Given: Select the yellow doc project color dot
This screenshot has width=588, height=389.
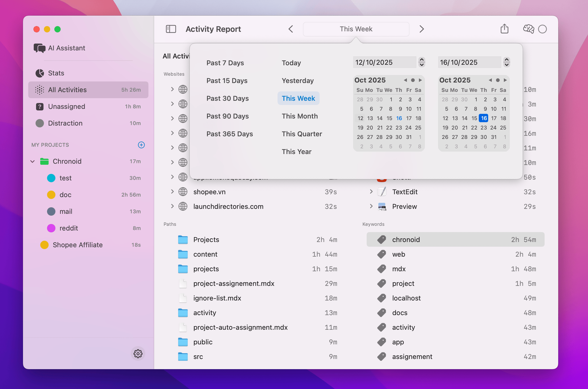Looking at the screenshot, I should 51,195.
